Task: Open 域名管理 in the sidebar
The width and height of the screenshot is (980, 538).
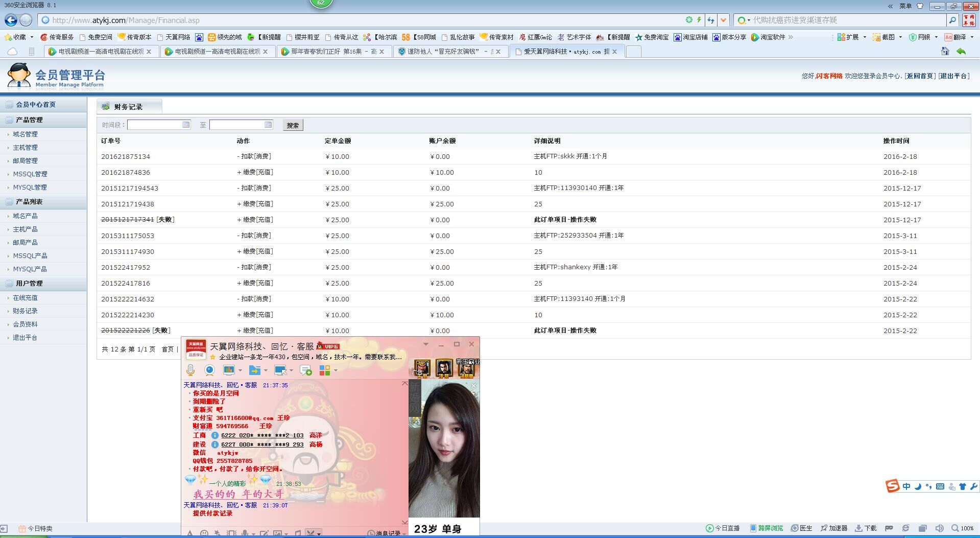Action: click(x=25, y=134)
